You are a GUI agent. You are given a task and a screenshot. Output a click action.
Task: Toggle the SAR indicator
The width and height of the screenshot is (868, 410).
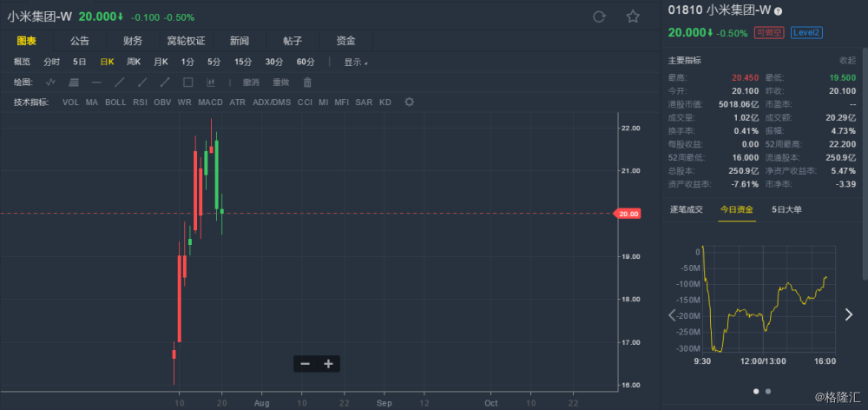364,102
